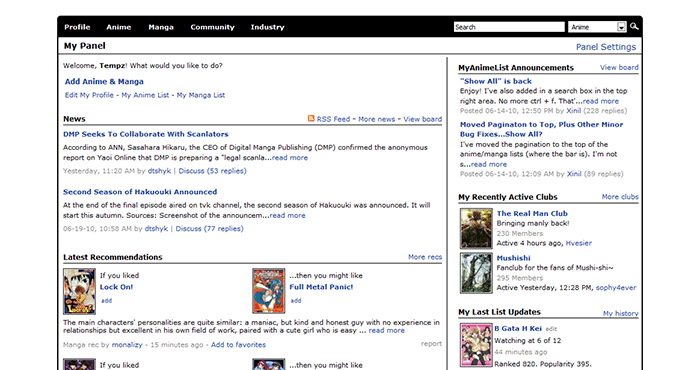Screen dimensions: 700x370
Task: Click the My history link
Action: (x=621, y=313)
